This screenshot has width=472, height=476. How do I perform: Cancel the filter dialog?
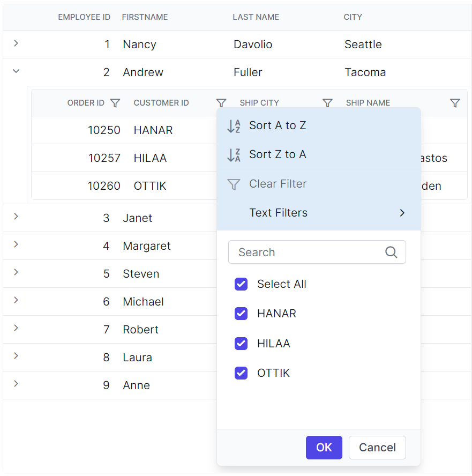click(377, 448)
